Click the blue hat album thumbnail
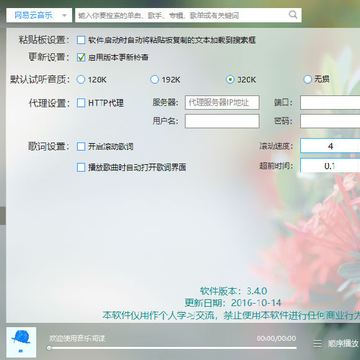 coord(21,342)
